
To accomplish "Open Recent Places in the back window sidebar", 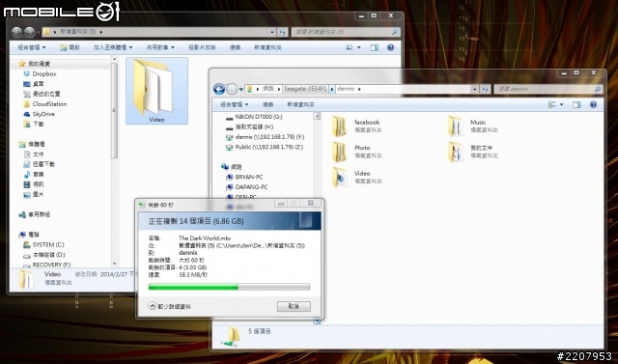I will click(x=46, y=94).
